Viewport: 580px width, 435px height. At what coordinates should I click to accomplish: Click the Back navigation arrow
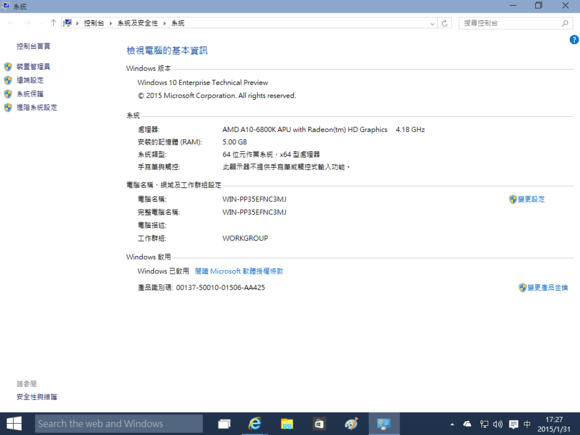click(11, 23)
